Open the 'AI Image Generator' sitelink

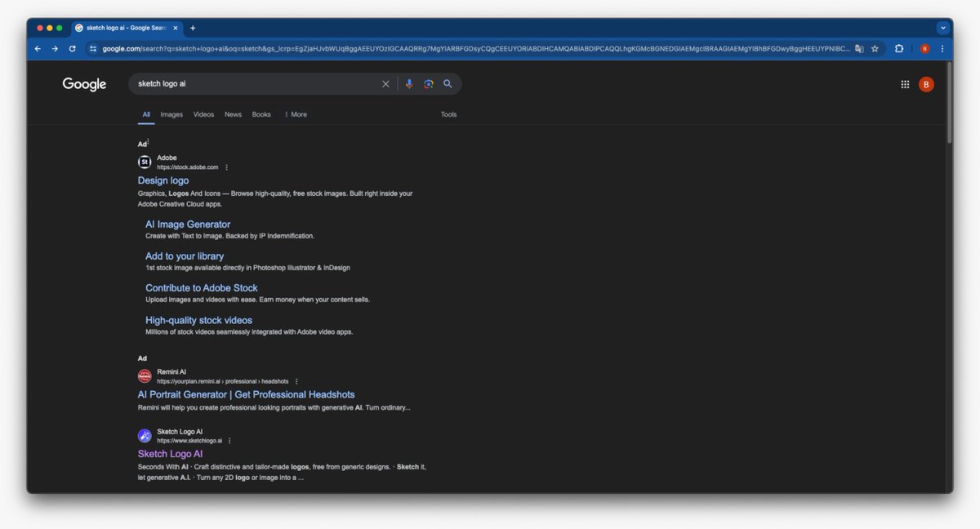click(188, 224)
